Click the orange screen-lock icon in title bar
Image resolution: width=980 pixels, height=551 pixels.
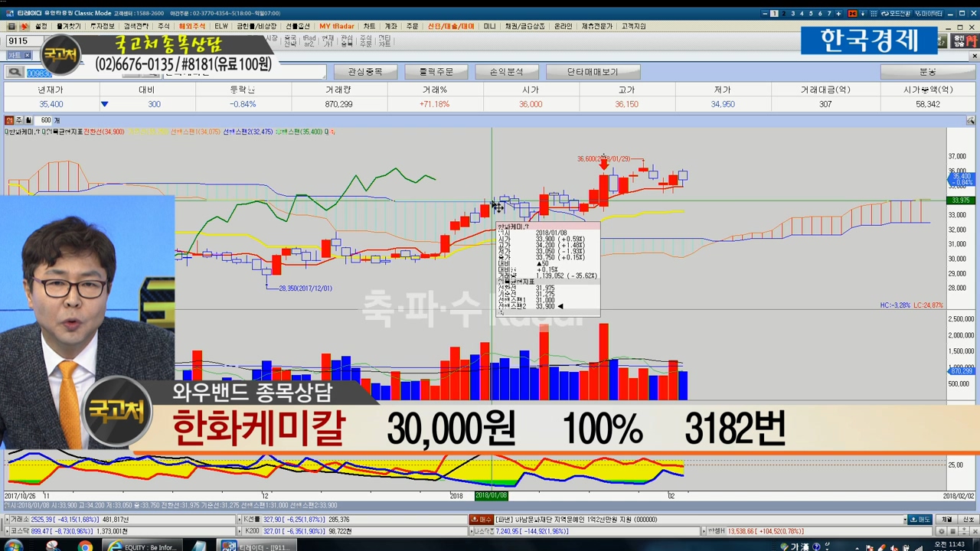point(852,14)
